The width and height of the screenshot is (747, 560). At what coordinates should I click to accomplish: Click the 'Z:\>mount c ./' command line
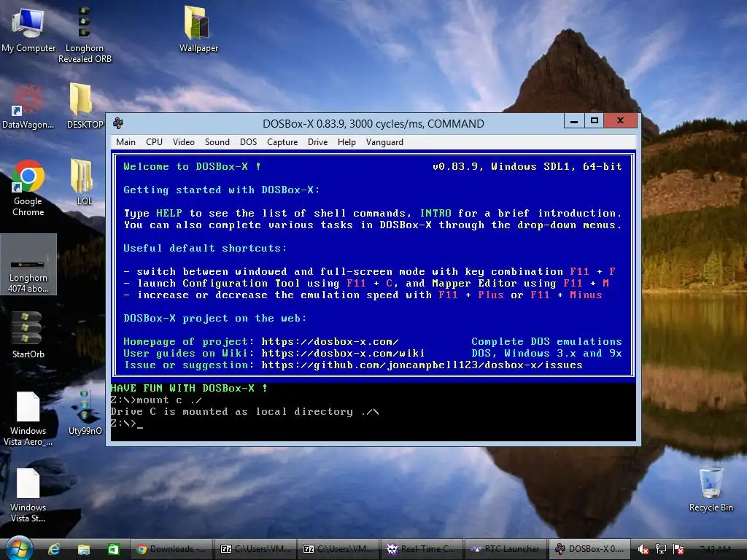[x=156, y=400]
